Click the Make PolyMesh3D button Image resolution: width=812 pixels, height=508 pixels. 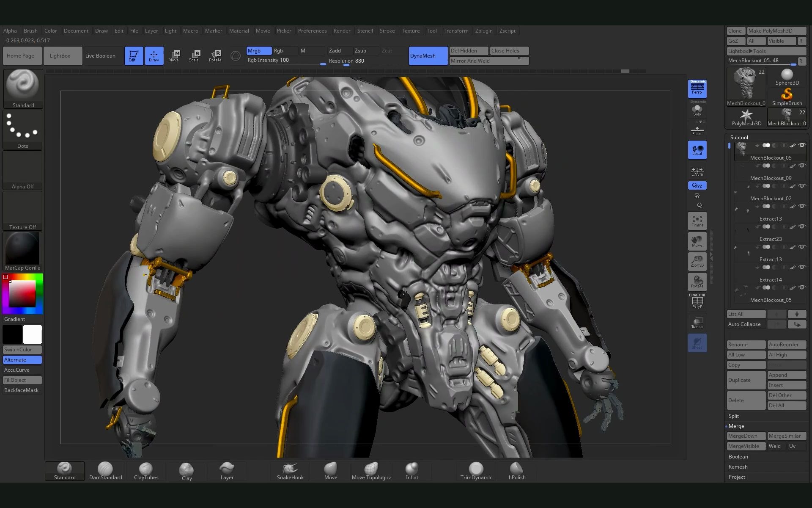(x=776, y=30)
